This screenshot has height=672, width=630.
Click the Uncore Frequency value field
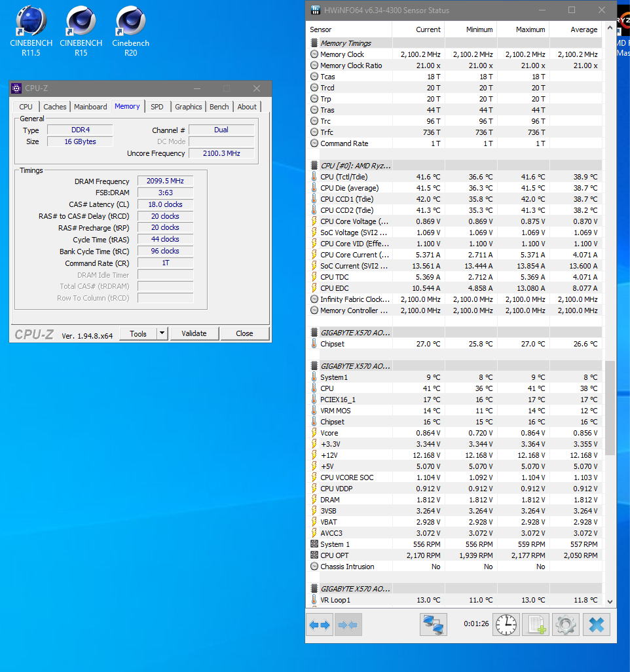coord(221,153)
